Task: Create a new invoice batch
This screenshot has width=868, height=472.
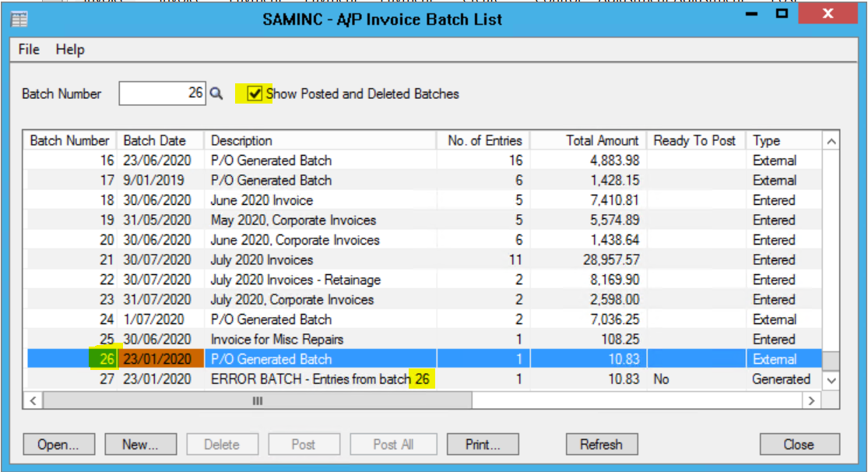Action: [x=139, y=444]
